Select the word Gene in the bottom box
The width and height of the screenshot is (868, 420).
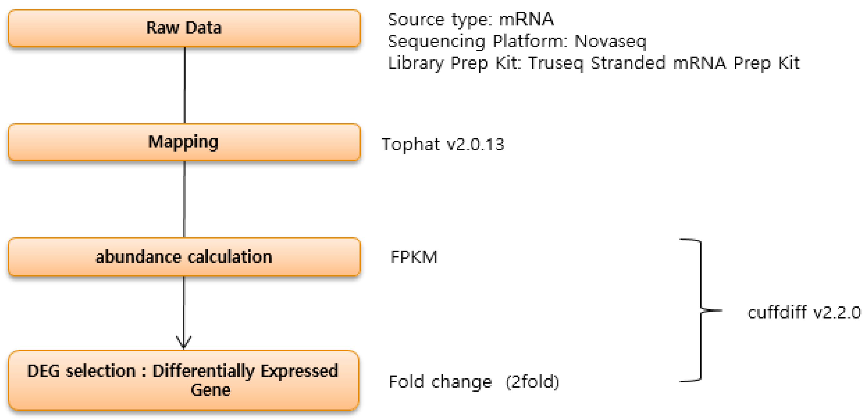tap(211, 390)
